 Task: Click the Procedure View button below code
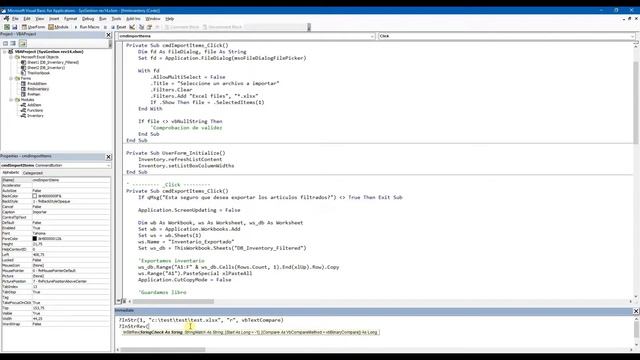coord(118,301)
